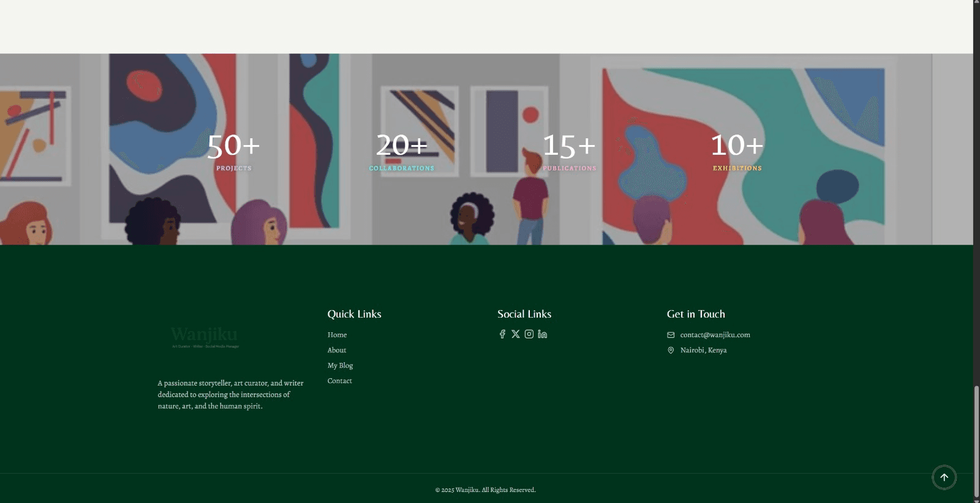
Task: Open the Facebook social link icon
Action: pyautogui.click(x=502, y=334)
